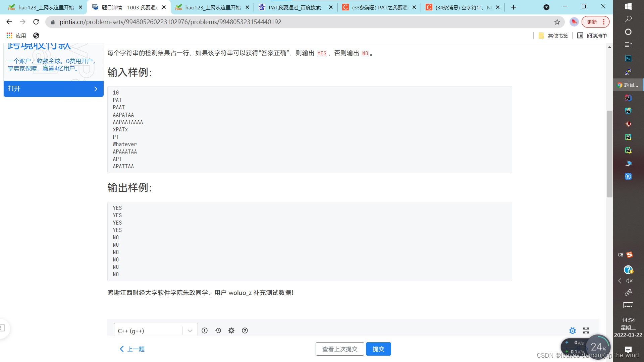Reload the current page

[36, 22]
